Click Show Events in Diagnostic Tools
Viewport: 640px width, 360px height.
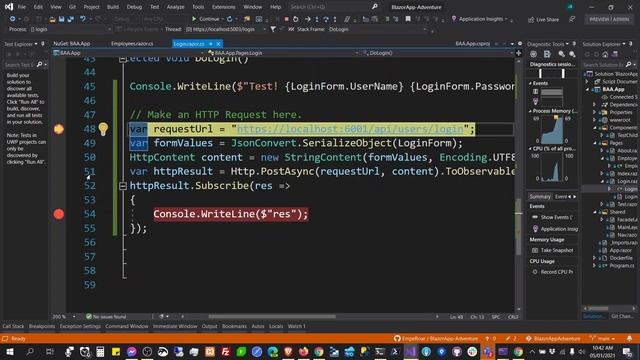[x=552, y=217]
